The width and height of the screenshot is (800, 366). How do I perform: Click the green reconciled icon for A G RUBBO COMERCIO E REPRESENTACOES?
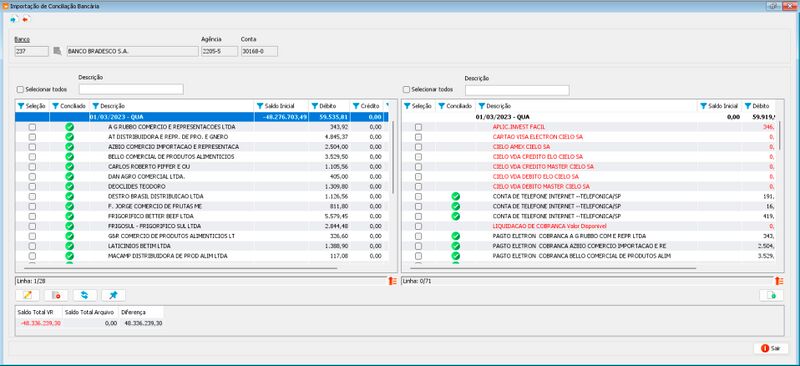[69, 127]
